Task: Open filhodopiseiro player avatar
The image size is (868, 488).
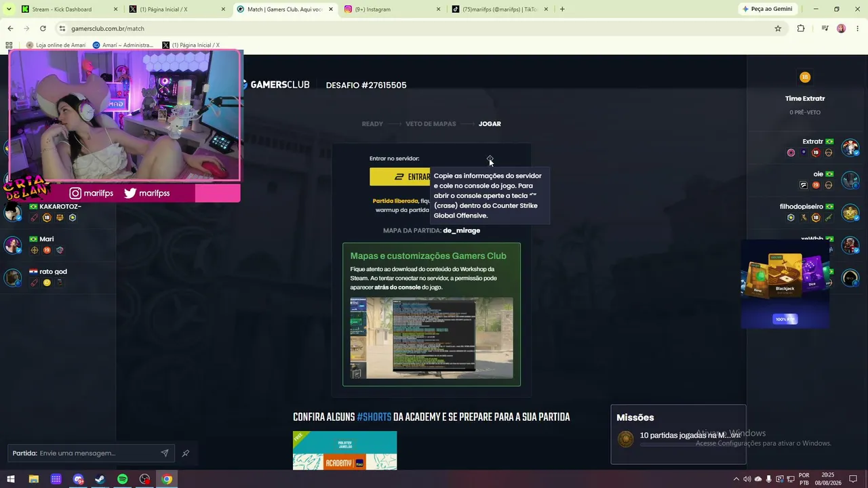Action: click(x=850, y=212)
